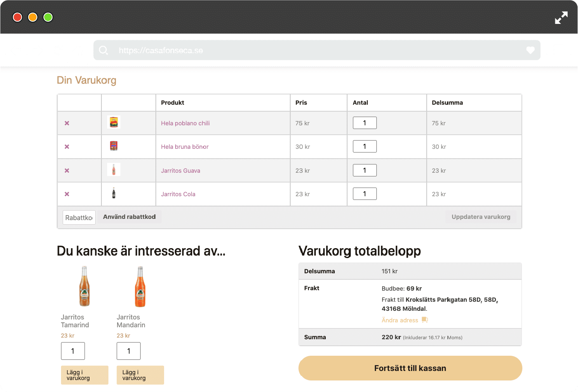578x392 pixels.
Task: Open Hela bruna bönor product link
Action: (185, 147)
